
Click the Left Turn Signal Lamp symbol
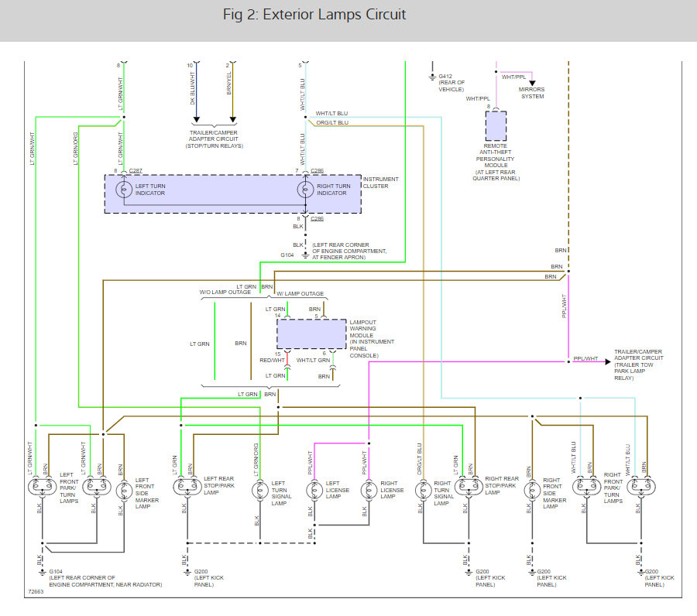[260, 491]
